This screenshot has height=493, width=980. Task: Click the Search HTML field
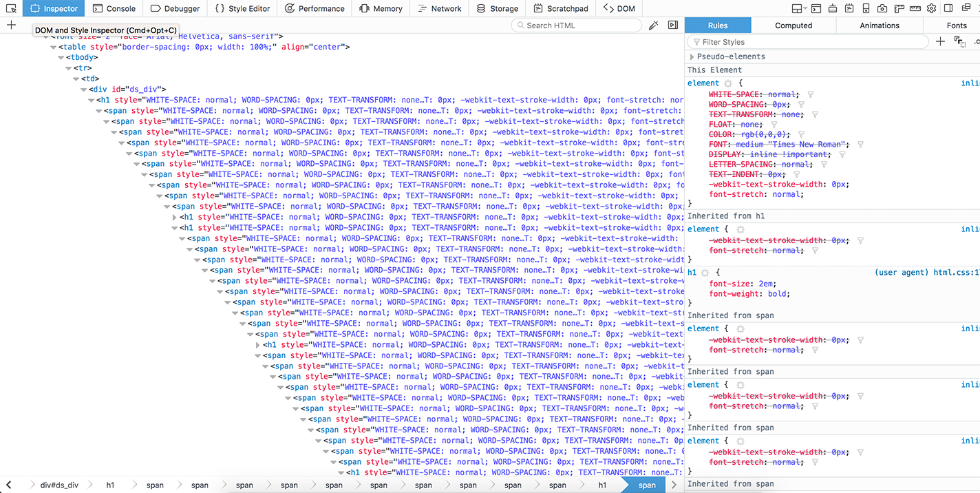coord(578,25)
